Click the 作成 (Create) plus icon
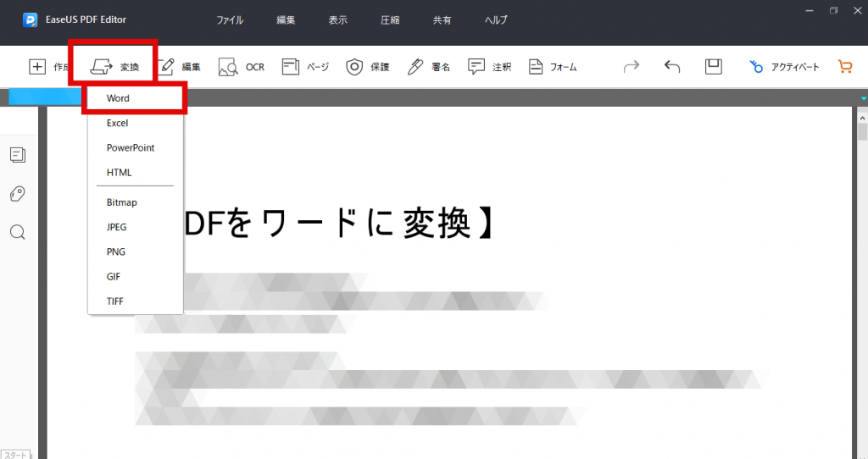Screen dimensions: 868x459 click(37, 67)
